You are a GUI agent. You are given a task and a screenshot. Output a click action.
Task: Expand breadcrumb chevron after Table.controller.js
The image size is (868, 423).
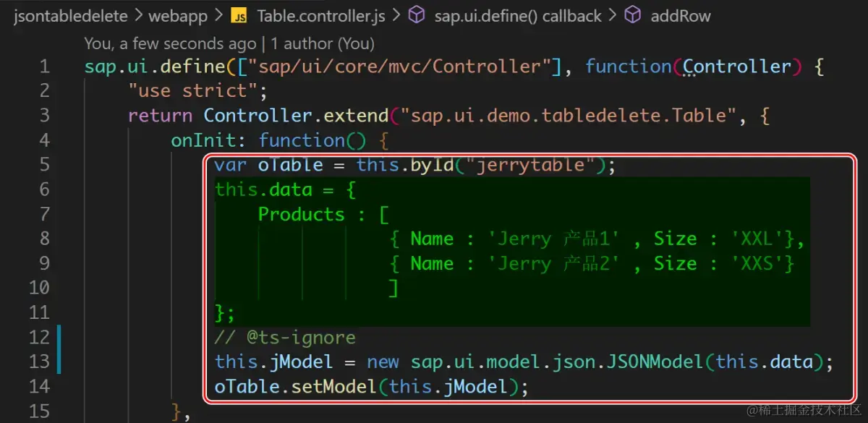tap(396, 16)
